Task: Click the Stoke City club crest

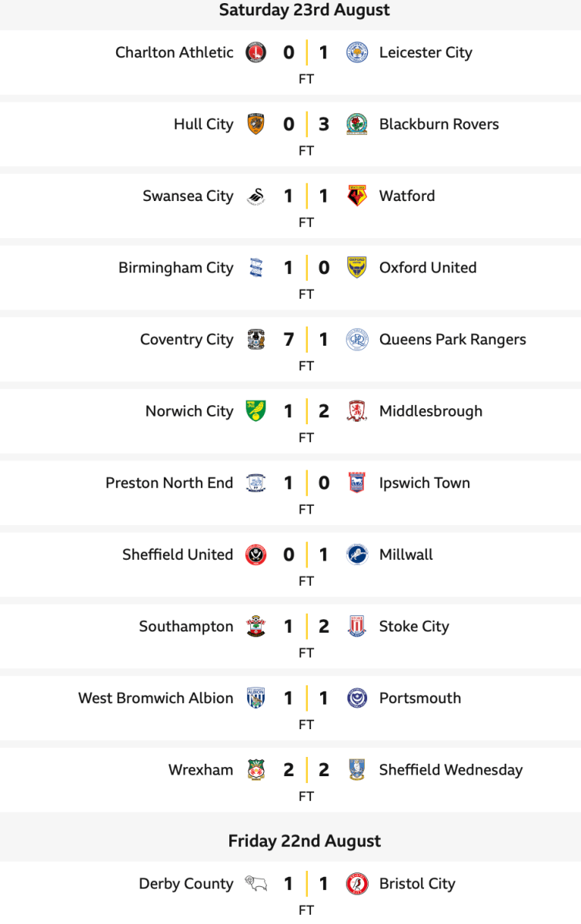Action: coord(356,626)
